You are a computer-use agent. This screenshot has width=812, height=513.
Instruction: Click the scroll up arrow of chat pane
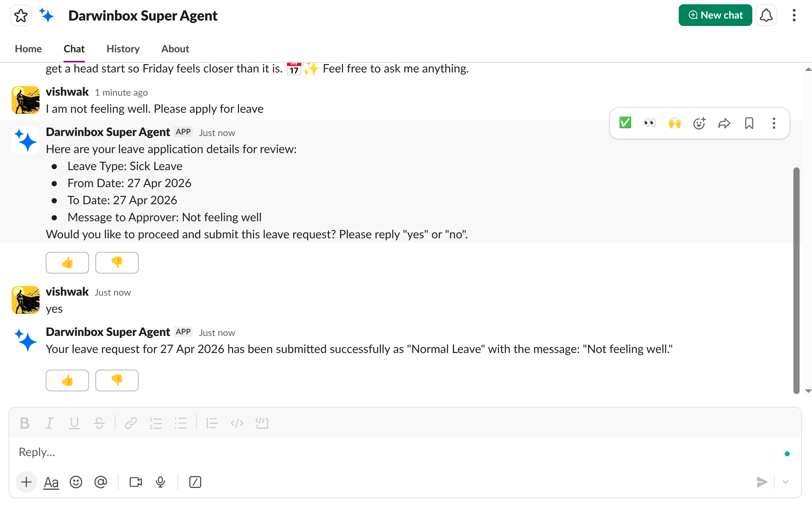808,69
